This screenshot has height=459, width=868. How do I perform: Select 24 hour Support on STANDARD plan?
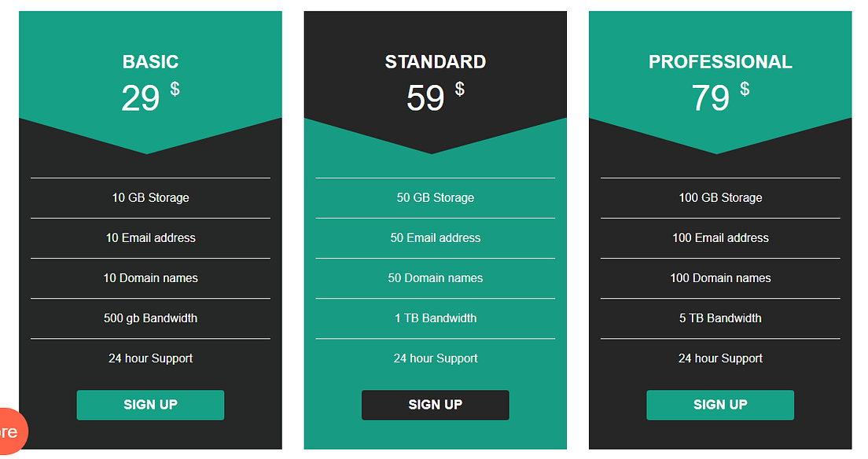[435, 358]
